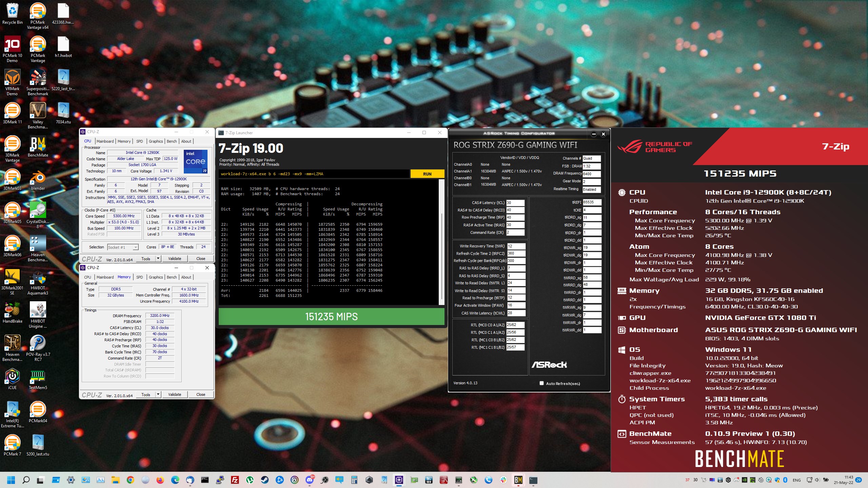Click the 7-Zip output vertical scrollbar

[441, 242]
